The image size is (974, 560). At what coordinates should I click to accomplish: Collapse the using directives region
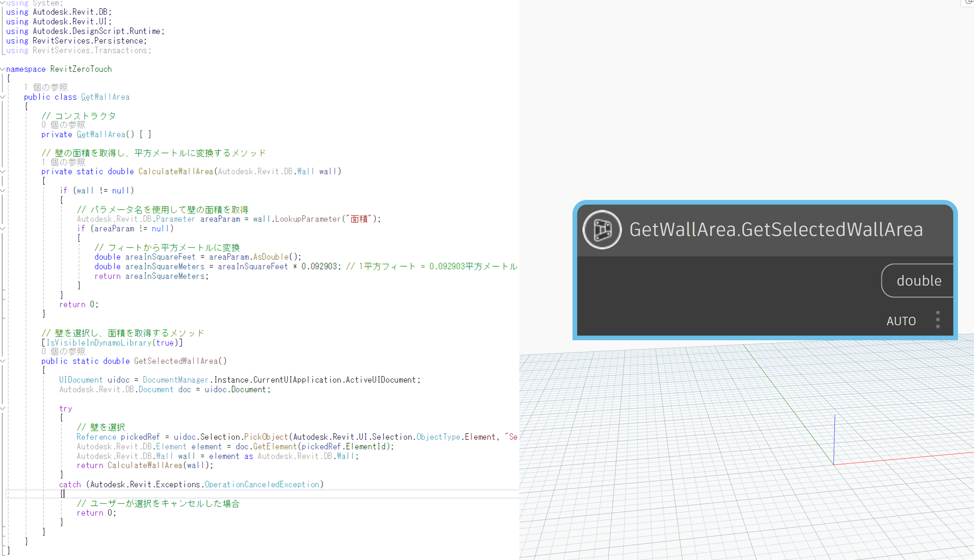[3, 3]
